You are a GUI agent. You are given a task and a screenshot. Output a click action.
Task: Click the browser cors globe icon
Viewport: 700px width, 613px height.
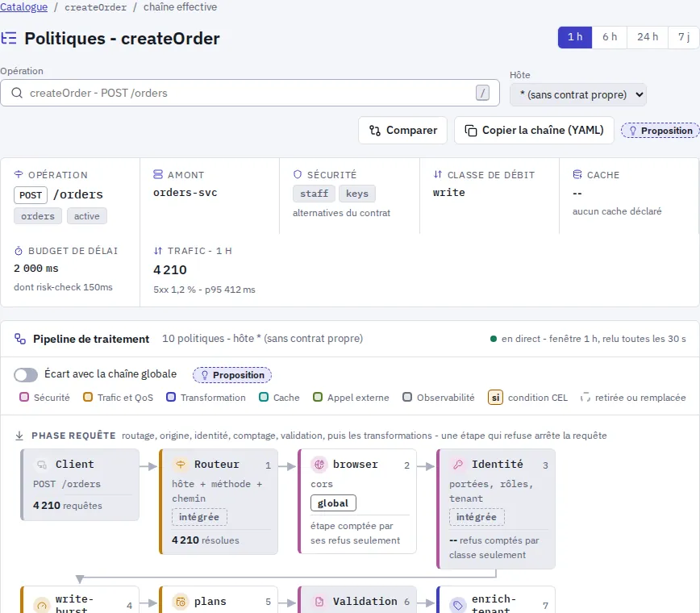pyautogui.click(x=319, y=465)
